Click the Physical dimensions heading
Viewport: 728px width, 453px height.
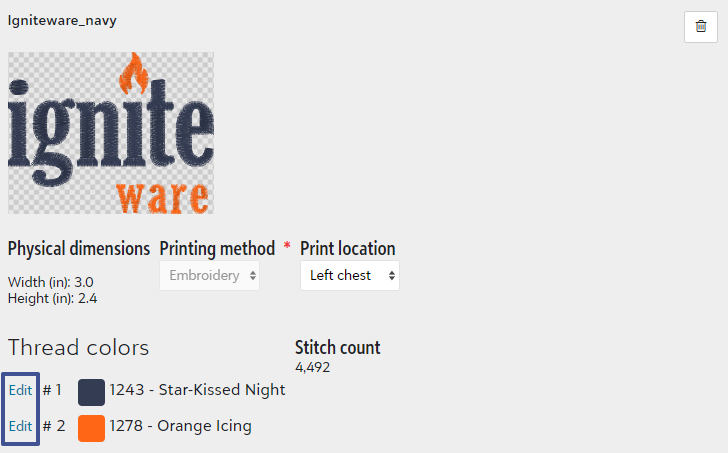[79, 249]
